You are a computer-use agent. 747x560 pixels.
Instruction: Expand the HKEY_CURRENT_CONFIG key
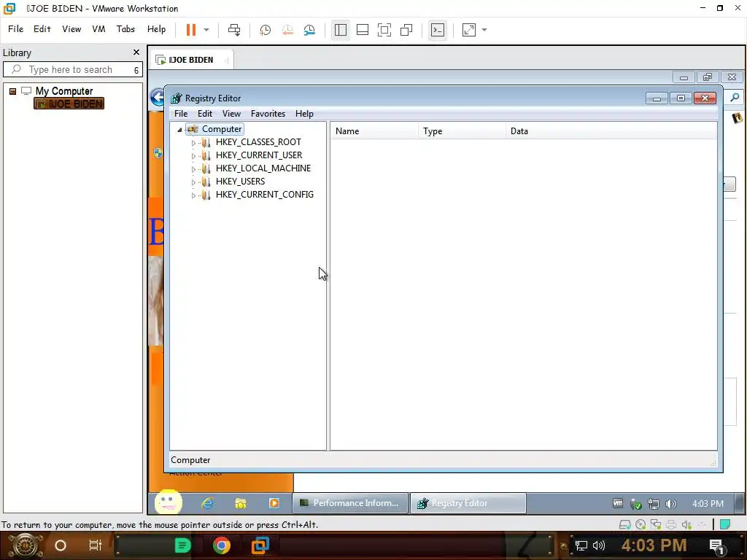tap(193, 195)
